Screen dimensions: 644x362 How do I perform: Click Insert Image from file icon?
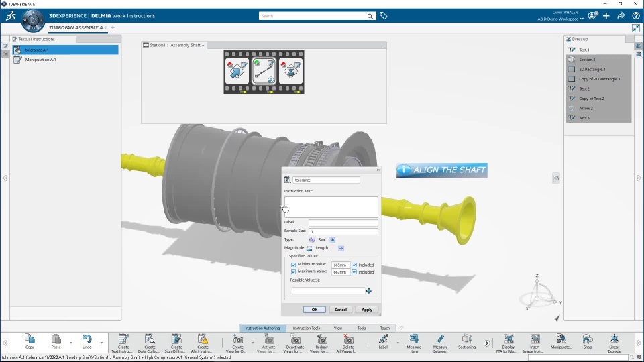535,339
